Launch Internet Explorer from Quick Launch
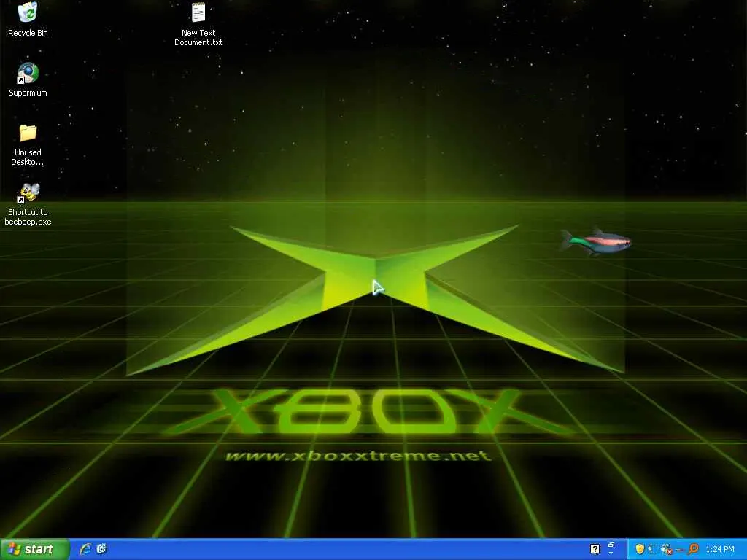 [x=86, y=549]
